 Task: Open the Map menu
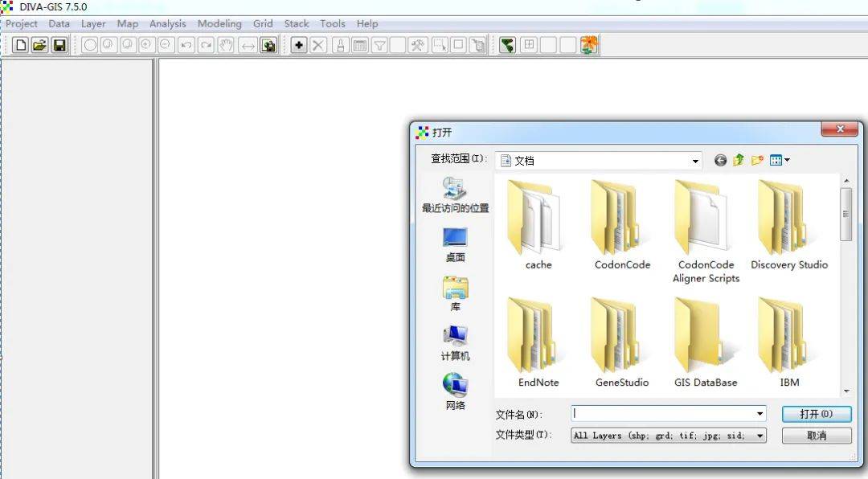click(127, 24)
